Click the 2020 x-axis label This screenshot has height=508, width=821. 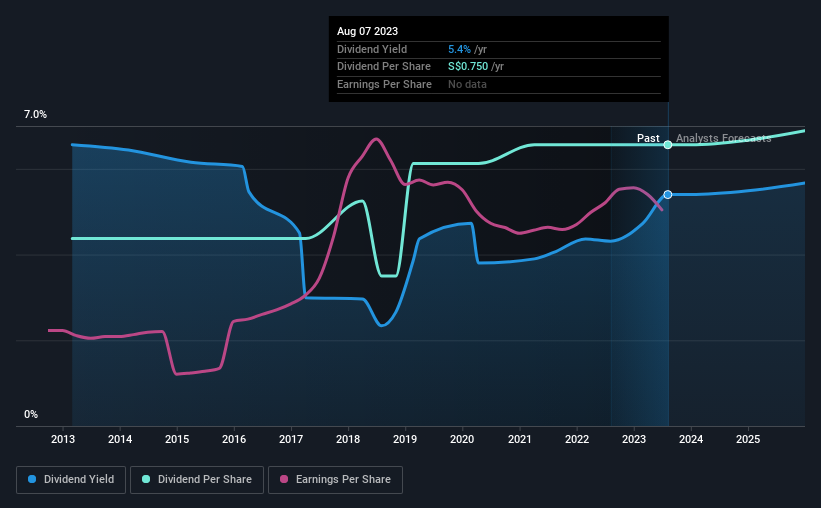pos(462,439)
